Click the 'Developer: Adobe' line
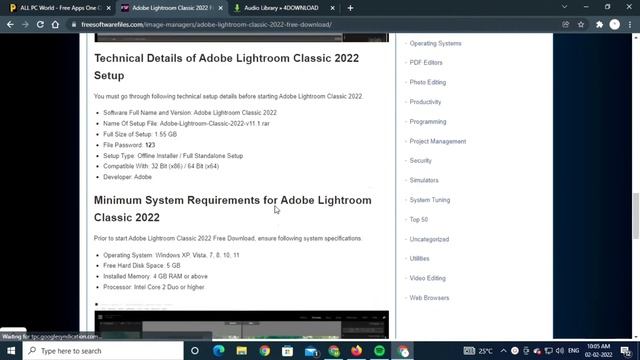Image resolution: width=640 pixels, height=360 pixels. point(127,177)
